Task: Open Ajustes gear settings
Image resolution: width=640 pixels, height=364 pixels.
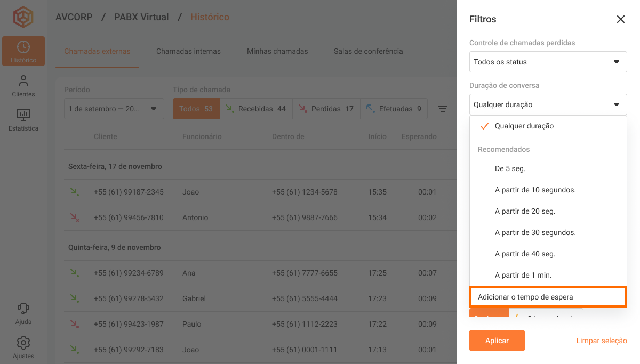Action: [x=23, y=347]
